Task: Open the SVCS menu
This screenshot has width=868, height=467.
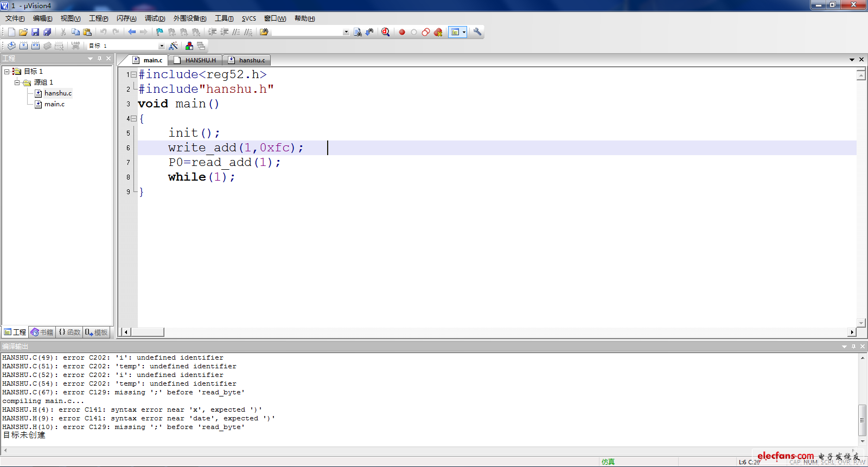Action: [x=249, y=18]
